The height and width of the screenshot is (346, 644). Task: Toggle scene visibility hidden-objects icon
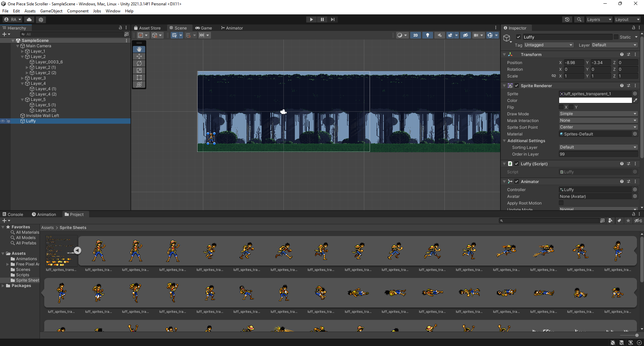click(465, 35)
